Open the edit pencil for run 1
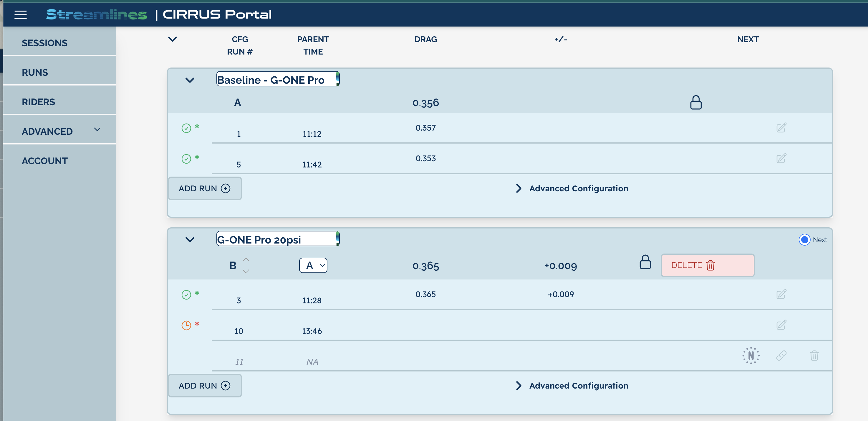The image size is (868, 421). [781, 128]
